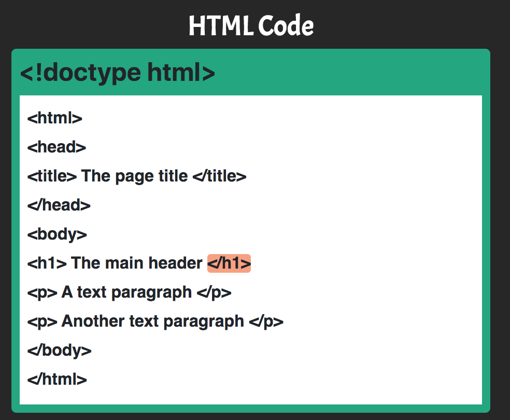This screenshot has height=420, width=510.
Task: Select the "<title> The page title </title>" line
Action: click(x=137, y=176)
